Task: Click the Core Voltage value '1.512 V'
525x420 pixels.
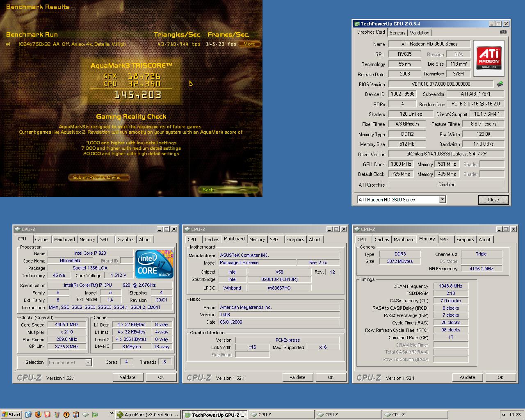Action: click(118, 275)
